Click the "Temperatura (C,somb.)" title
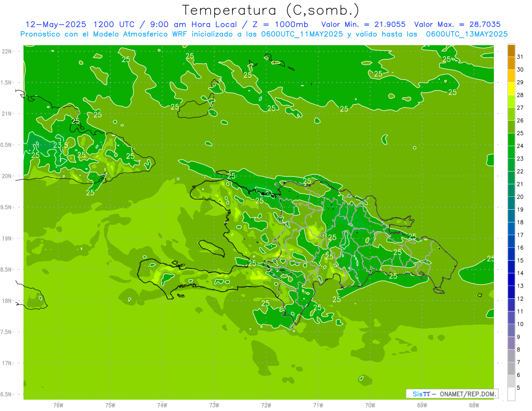Viewport: 532px width, 411px height. click(270, 11)
